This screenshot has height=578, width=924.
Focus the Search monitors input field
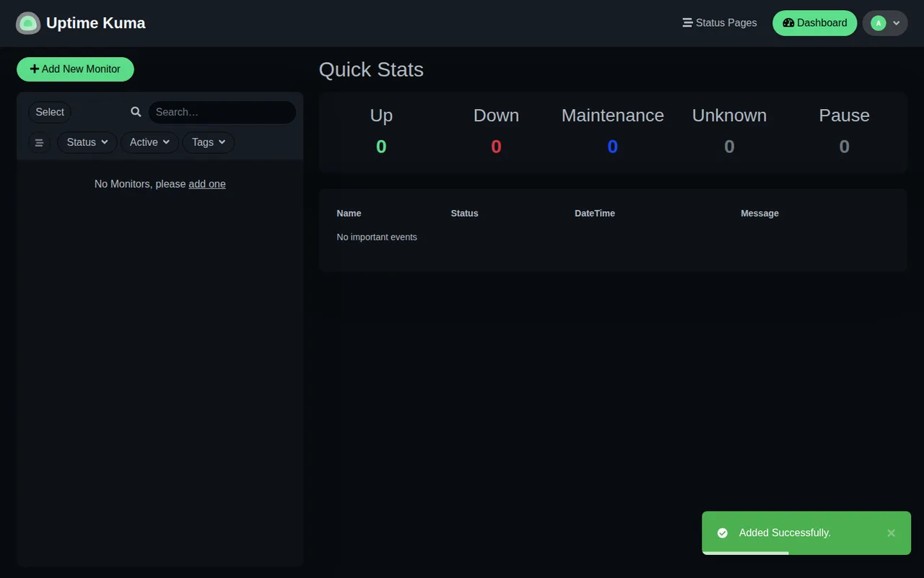[x=222, y=112]
